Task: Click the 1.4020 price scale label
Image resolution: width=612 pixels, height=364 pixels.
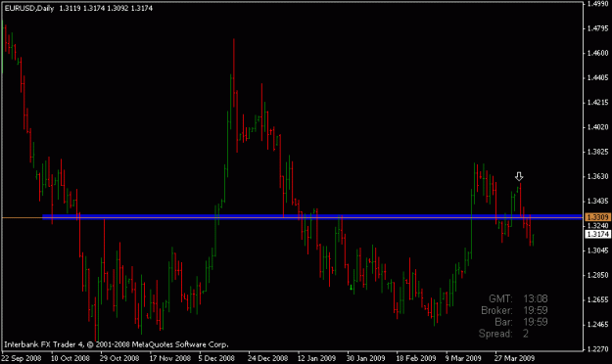Action: click(x=597, y=127)
